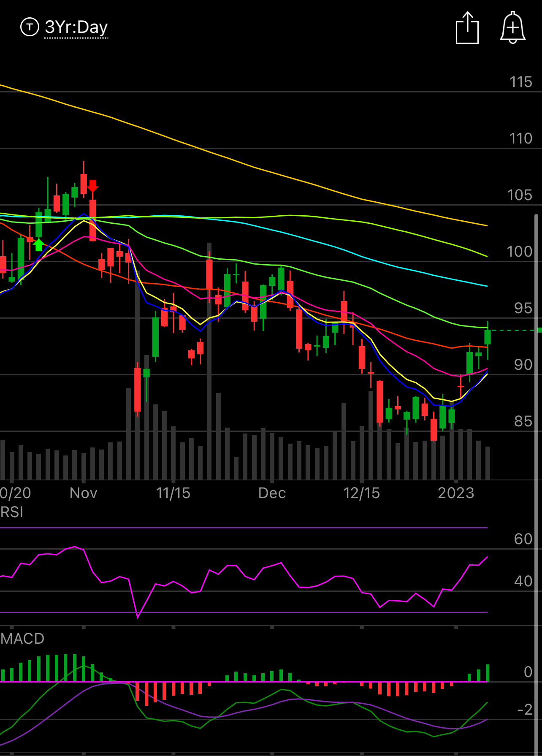
Task: Tap the RSI 40 level label
Action: (x=523, y=581)
